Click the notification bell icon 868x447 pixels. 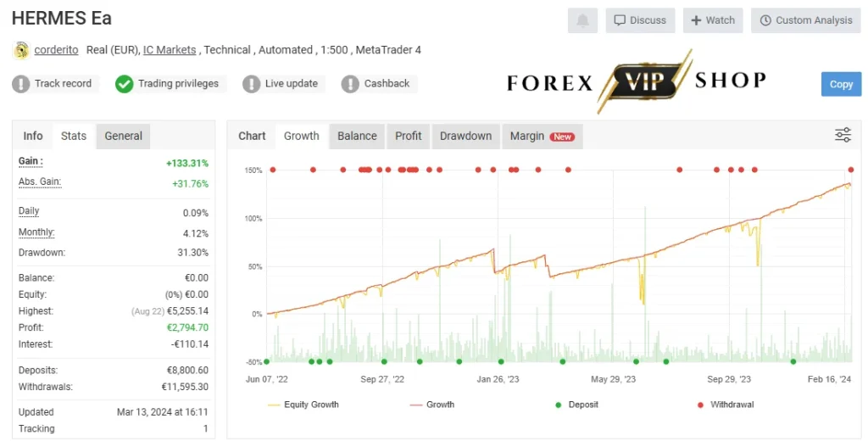point(582,20)
